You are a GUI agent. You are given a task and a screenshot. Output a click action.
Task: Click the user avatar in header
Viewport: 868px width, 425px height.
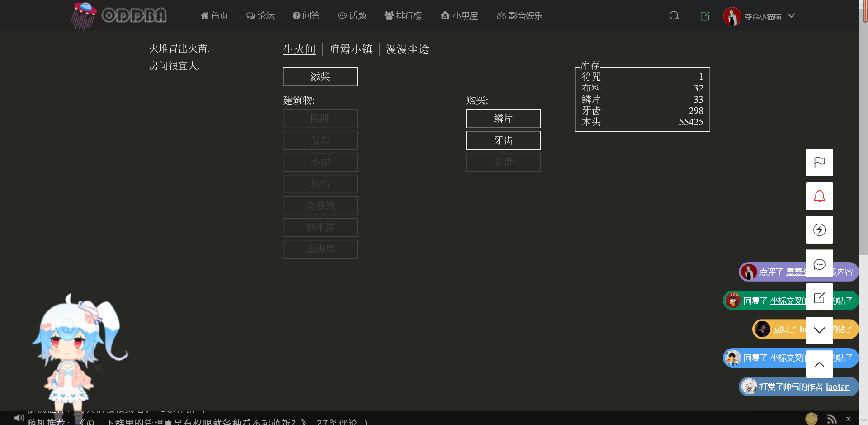tap(732, 16)
